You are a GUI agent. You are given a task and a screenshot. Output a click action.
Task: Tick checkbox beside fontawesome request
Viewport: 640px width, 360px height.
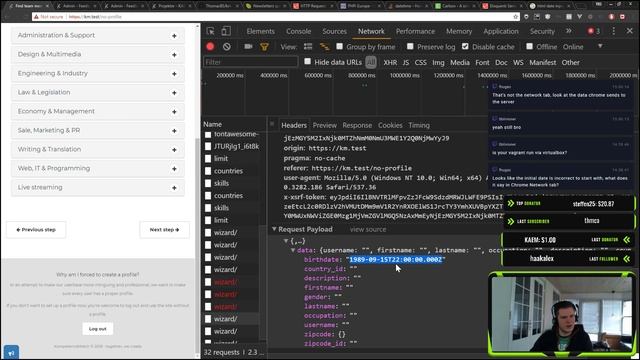click(208, 134)
